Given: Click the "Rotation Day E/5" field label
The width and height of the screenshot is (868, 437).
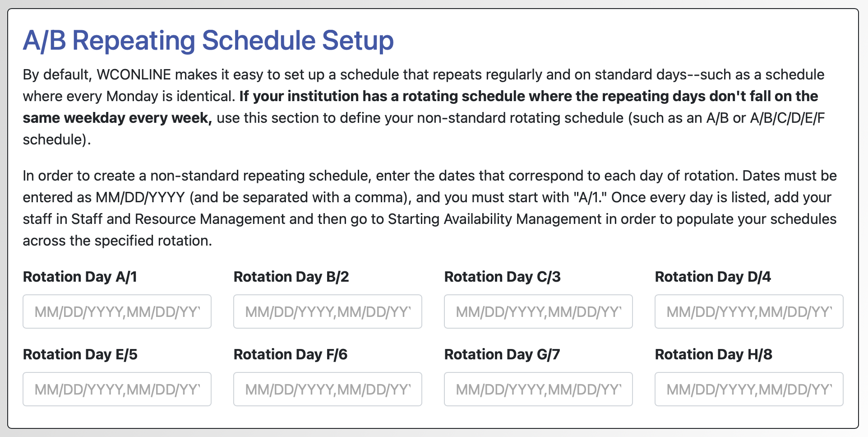Looking at the screenshot, I should [x=80, y=354].
